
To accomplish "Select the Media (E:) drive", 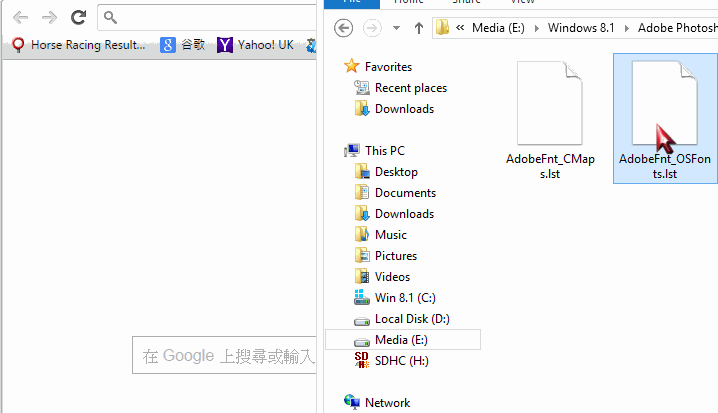I will point(401,340).
